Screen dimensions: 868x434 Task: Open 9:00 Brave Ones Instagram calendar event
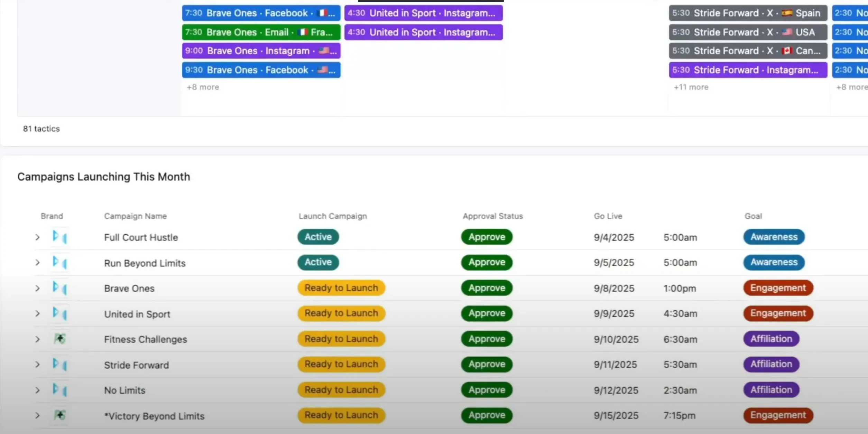point(261,51)
